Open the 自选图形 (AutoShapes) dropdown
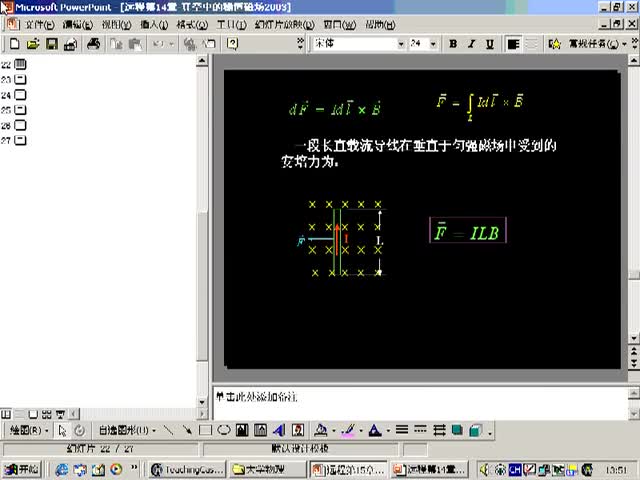The image size is (640, 480). click(127, 430)
